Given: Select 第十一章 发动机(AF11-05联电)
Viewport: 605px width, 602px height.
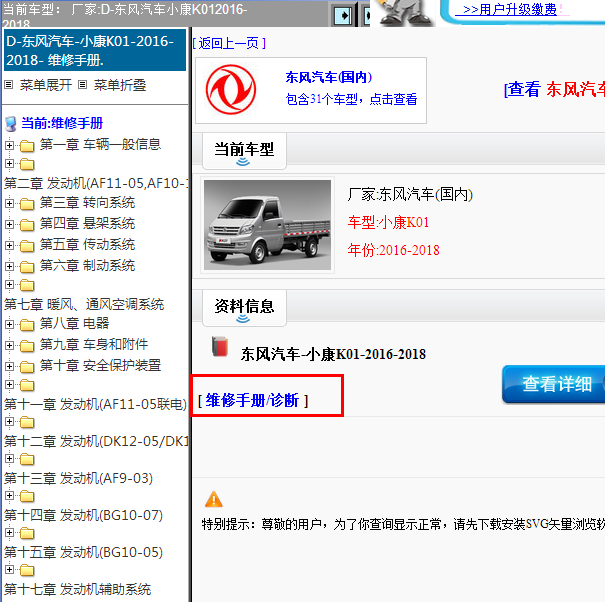Looking at the screenshot, I should click(95, 404).
